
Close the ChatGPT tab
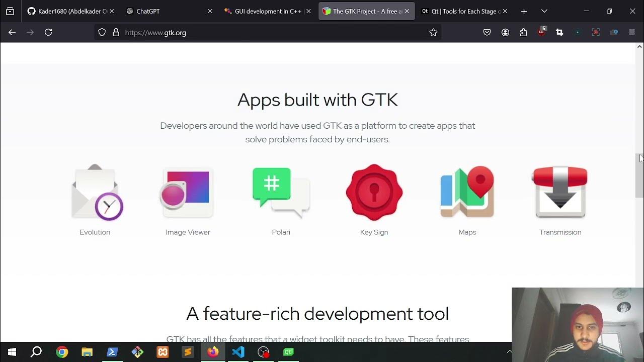point(210,11)
